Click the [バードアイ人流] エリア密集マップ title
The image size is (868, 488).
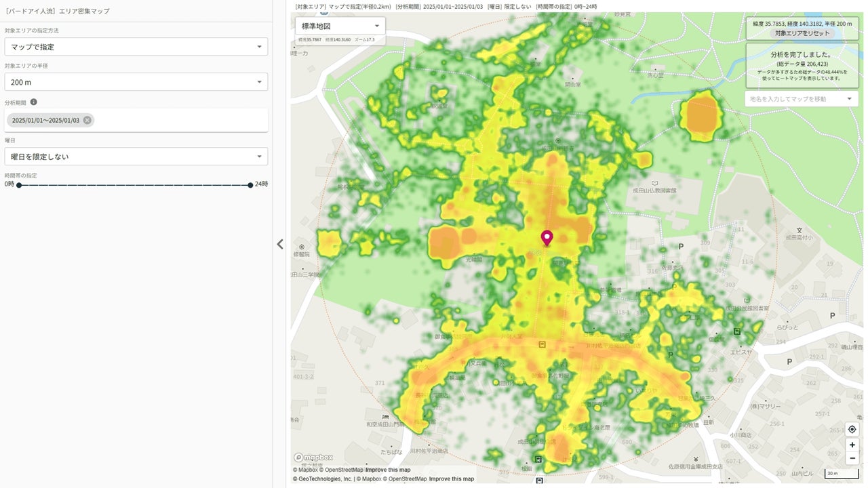(x=57, y=12)
